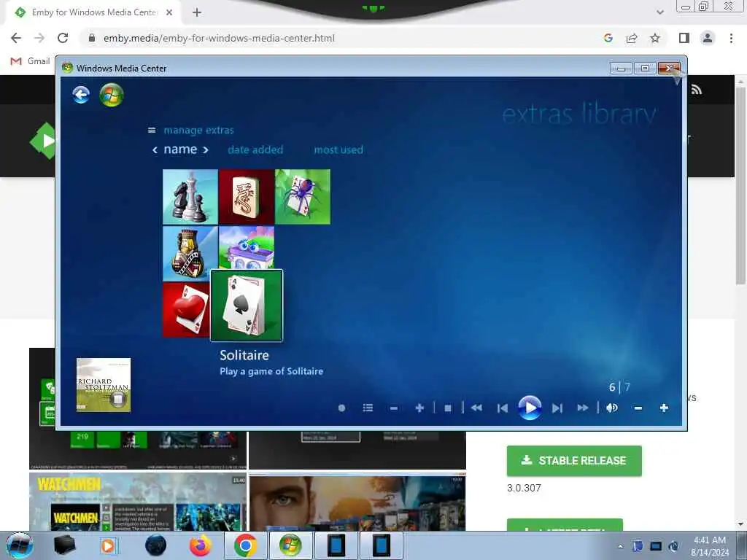Screen dimensions: 747x560
Task: Open the green Windows Media Center start orb
Action: pyautogui.click(x=112, y=95)
